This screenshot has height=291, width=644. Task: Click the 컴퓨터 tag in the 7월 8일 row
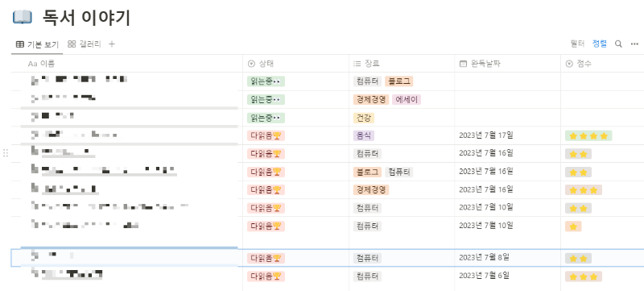[367, 258]
